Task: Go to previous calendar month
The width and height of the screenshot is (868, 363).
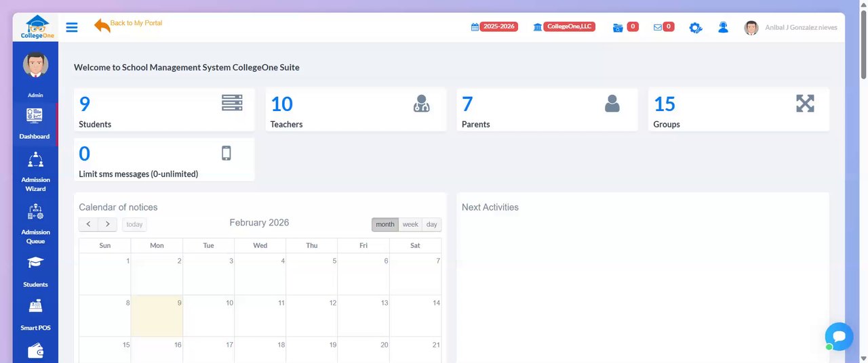Action: point(89,224)
